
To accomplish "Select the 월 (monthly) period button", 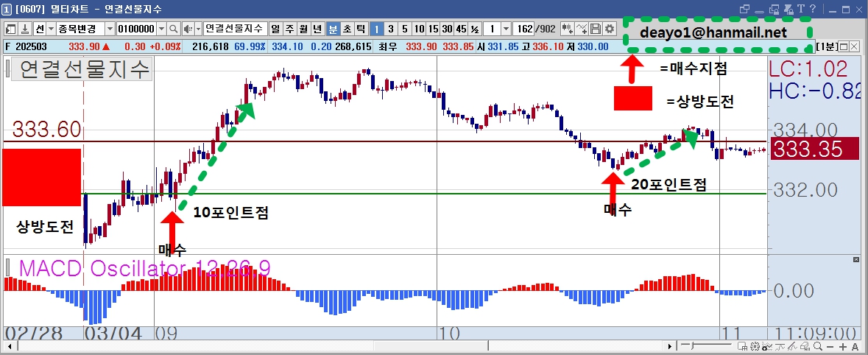I will (x=303, y=29).
